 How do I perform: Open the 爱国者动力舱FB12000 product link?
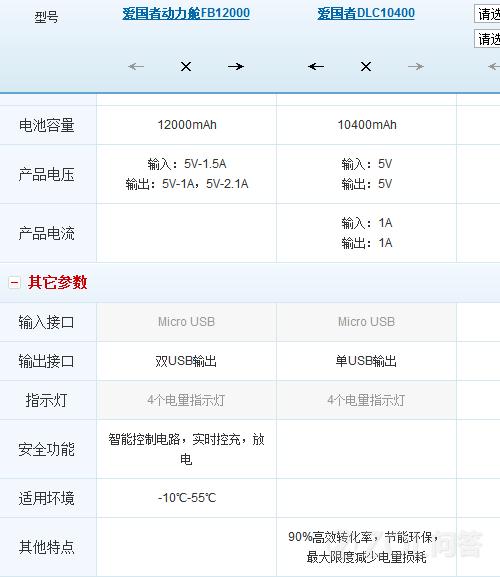pos(186,13)
